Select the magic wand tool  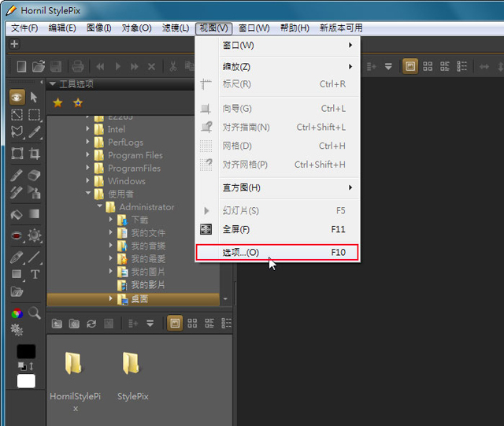pyautogui.click(x=34, y=132)
